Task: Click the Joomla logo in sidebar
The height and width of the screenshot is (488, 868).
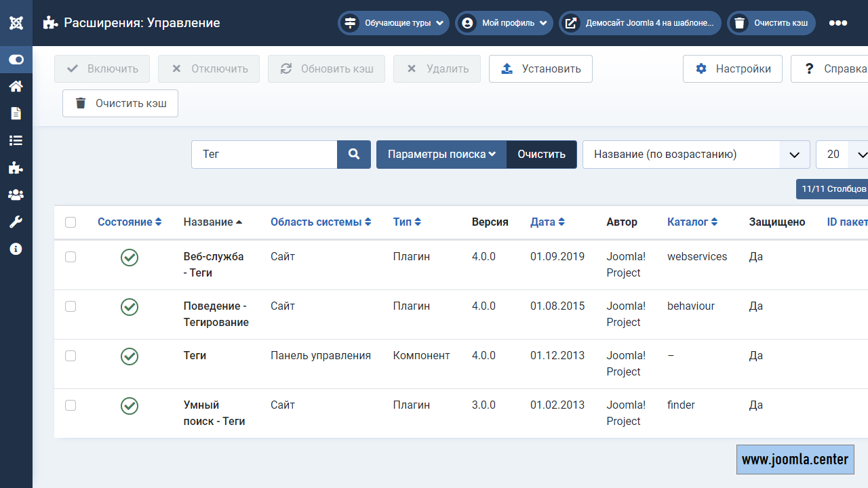Action: tap(16, 23)
